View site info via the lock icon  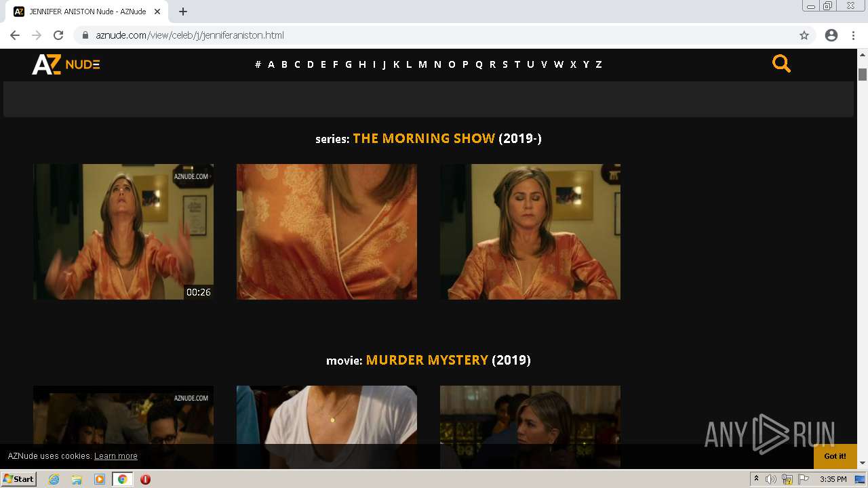(x=85, y=35)
